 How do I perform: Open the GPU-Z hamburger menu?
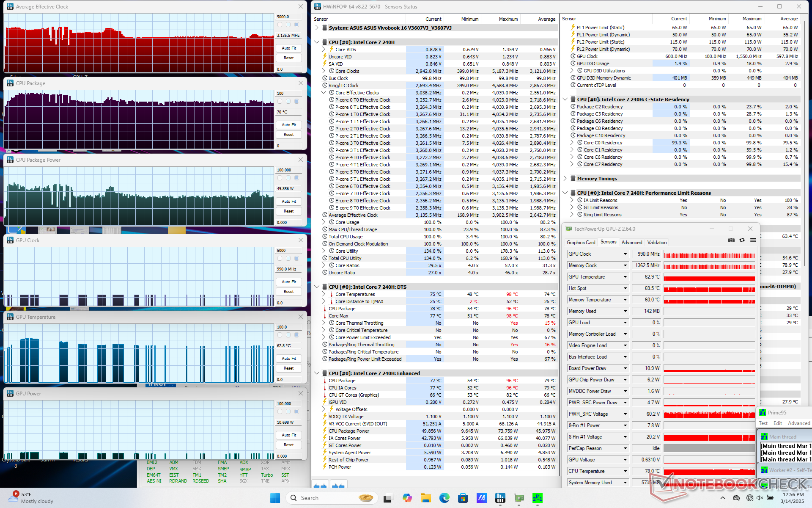[x=753, y=240]
